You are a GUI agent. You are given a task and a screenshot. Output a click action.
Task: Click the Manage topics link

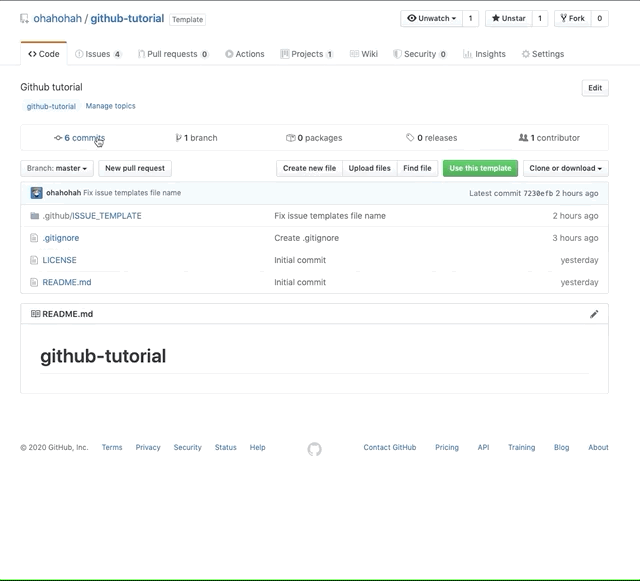[111, 106]
